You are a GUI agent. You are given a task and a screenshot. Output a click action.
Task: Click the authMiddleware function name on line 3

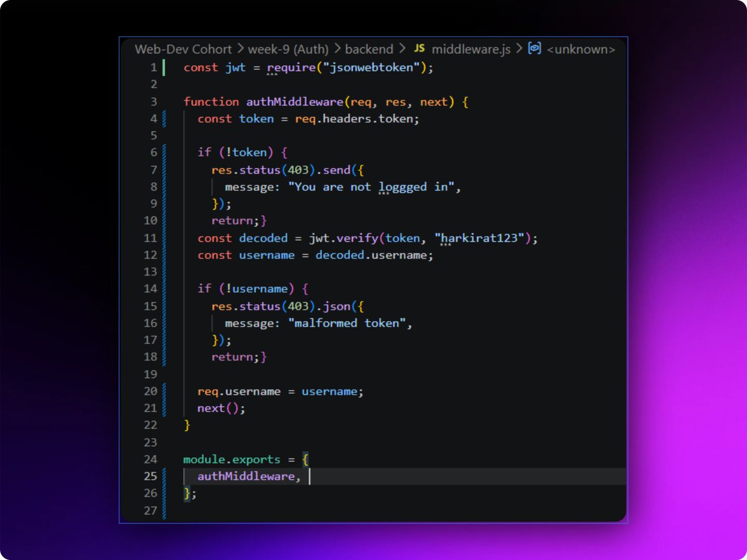click(x=294, y=101)
